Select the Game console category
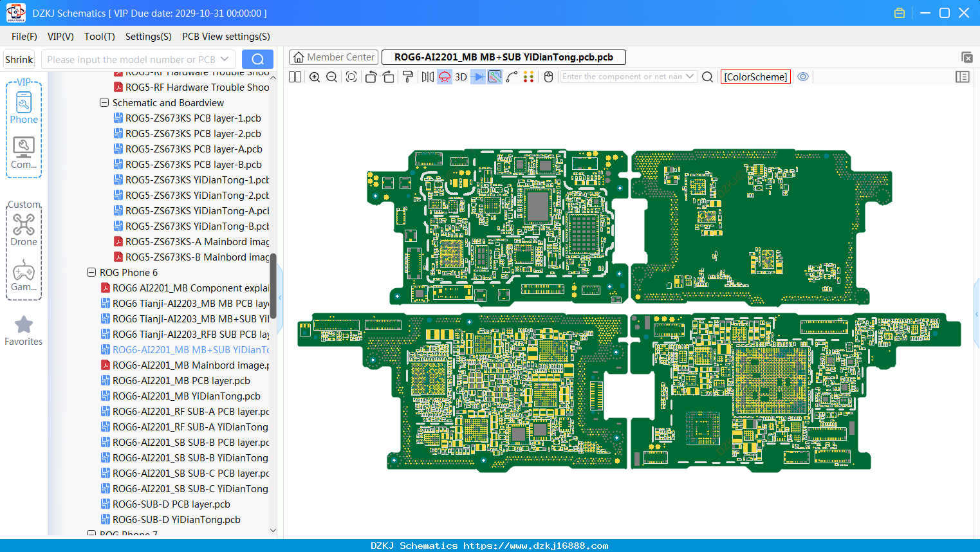 point(24,276)
